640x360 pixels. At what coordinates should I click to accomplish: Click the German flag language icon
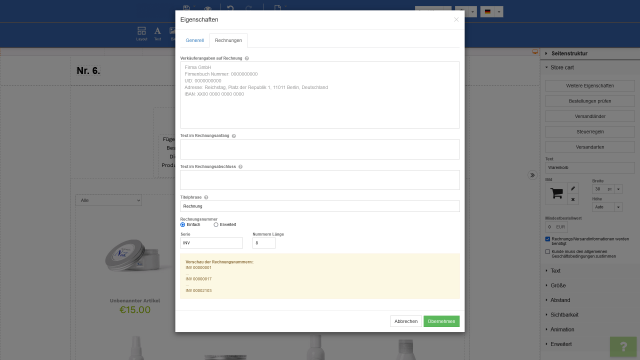[x=487, y=11]
